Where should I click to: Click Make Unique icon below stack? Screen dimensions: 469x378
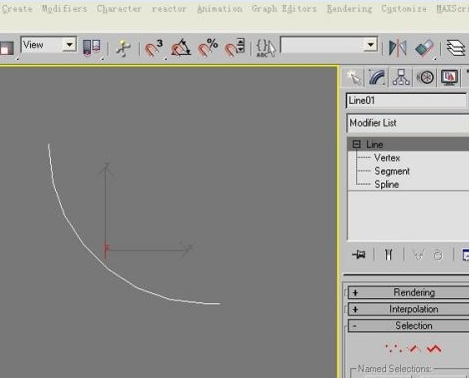pyautogui.click(x=418, y=255)
